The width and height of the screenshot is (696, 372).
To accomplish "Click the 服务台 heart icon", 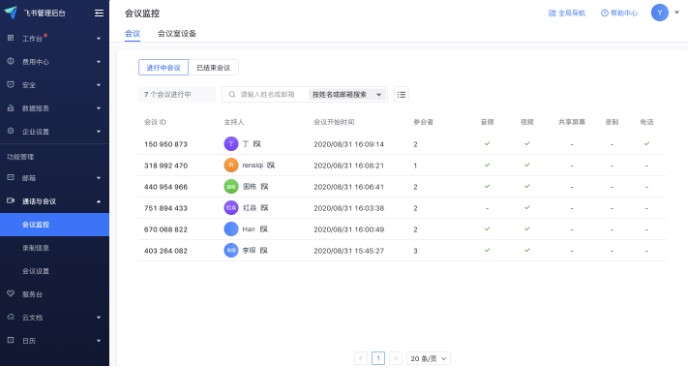I will 11,293.
